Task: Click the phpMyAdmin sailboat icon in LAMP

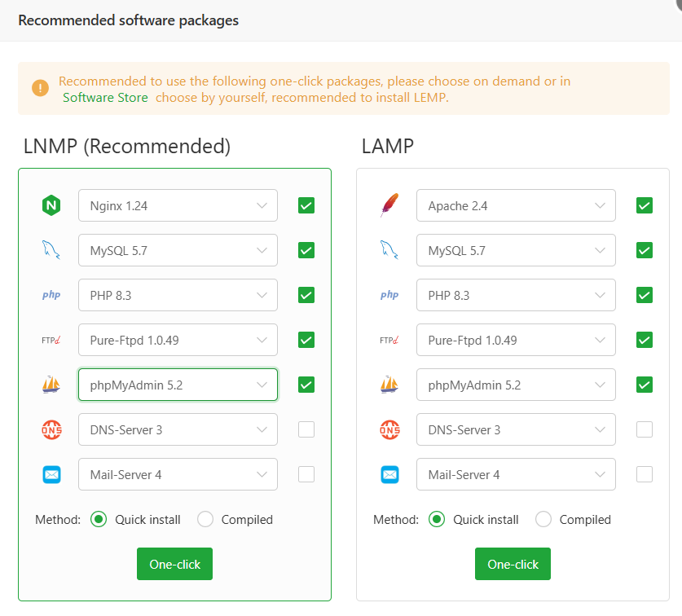Action: pyautogui.click(x=389, y=385)
